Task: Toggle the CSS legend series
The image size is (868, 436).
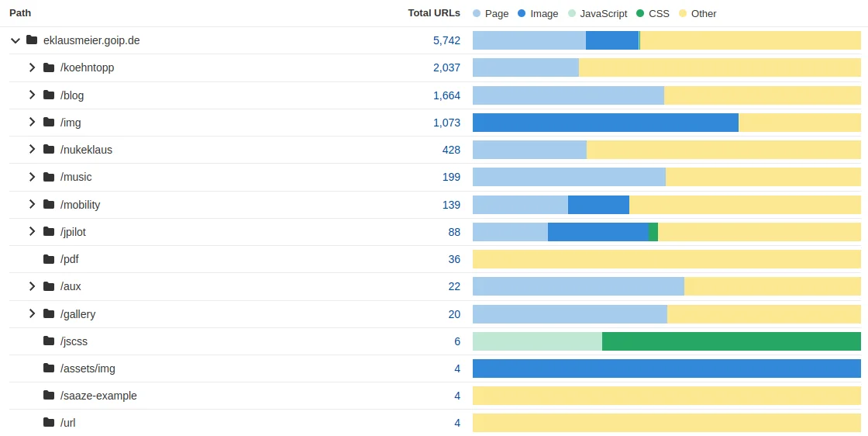Action: pyautogui.click(x=653, y=13)
